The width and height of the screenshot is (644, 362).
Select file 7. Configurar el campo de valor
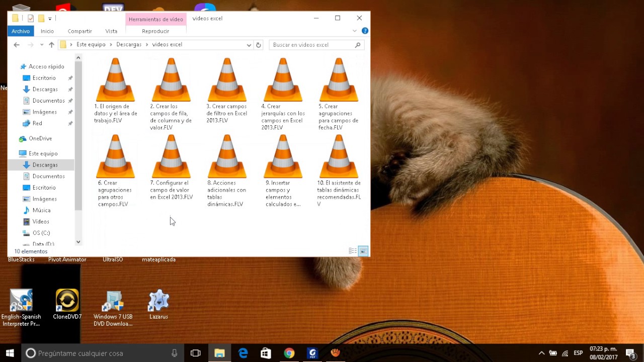171,167
